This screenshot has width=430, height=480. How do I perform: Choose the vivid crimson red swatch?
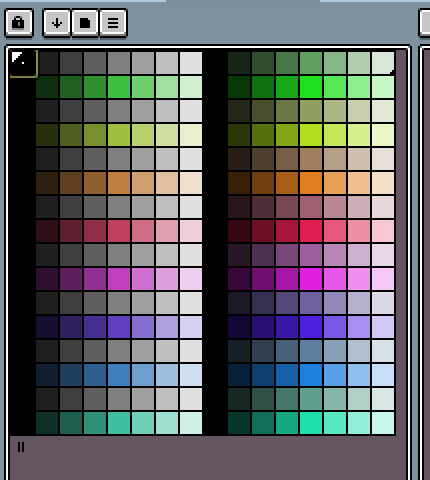311,231
